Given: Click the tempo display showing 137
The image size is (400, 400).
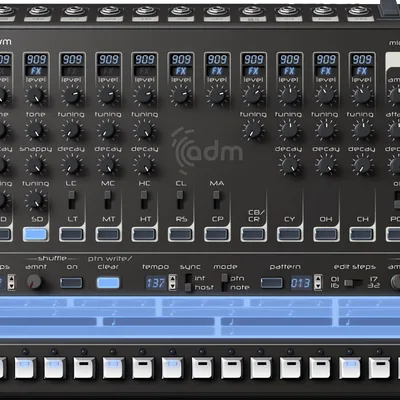Looking at the screenshot, I should pos(156,283).
